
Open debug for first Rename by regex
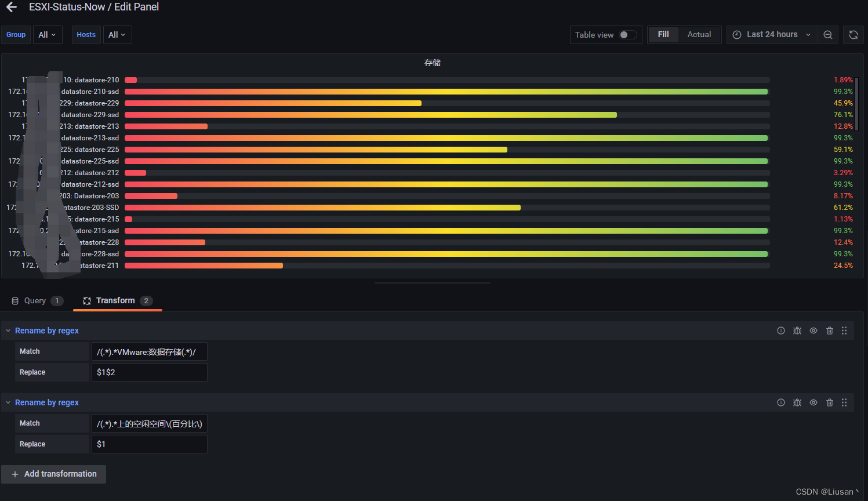[x=797, y=331]
